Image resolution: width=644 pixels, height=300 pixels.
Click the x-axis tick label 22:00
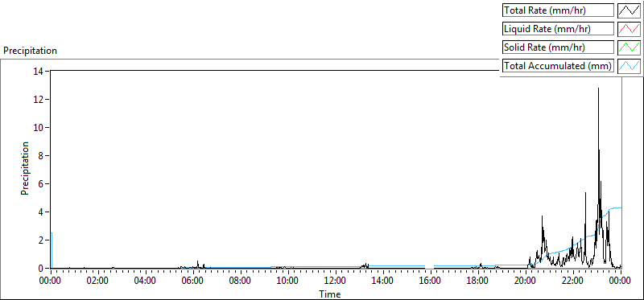click(x=572, y=282)
